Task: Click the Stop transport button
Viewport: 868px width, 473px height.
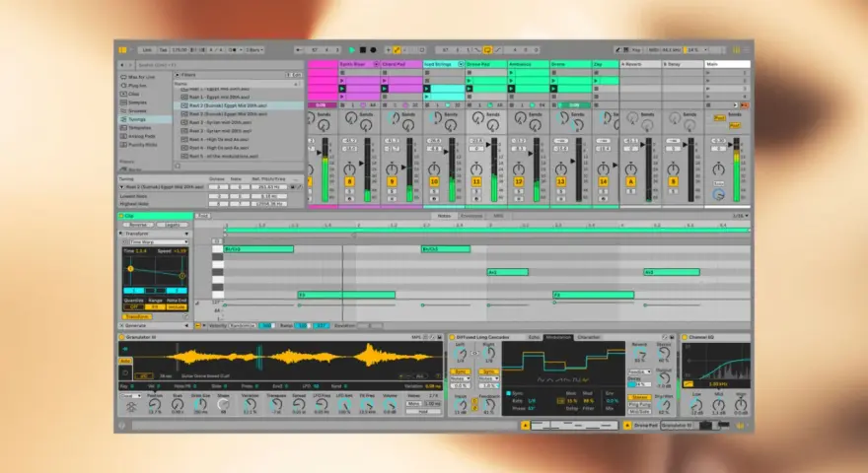Action: (363, 50)
